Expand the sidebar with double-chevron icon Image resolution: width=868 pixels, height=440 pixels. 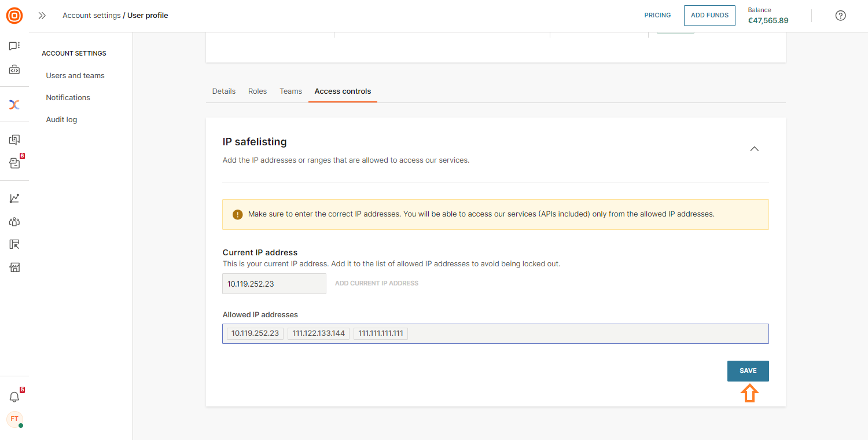(x=42, y=16)
